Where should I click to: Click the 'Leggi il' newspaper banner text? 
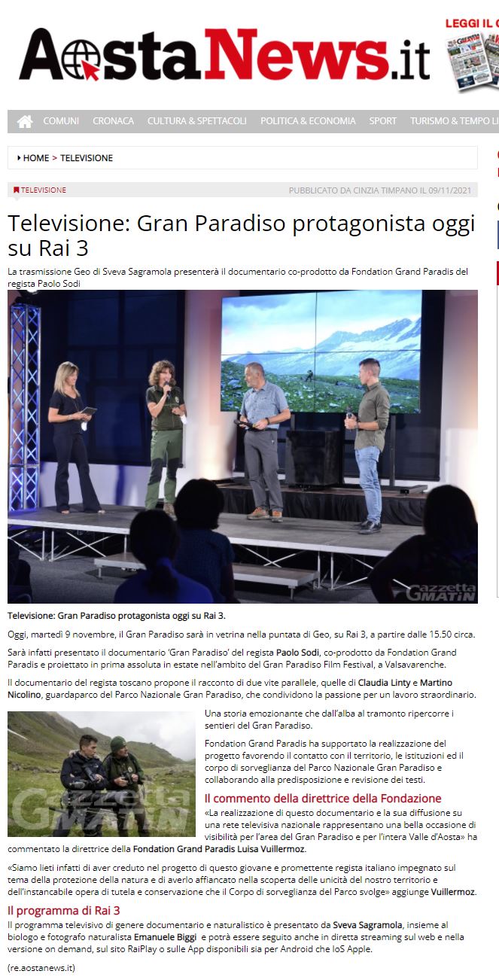[x=472, y=23]
